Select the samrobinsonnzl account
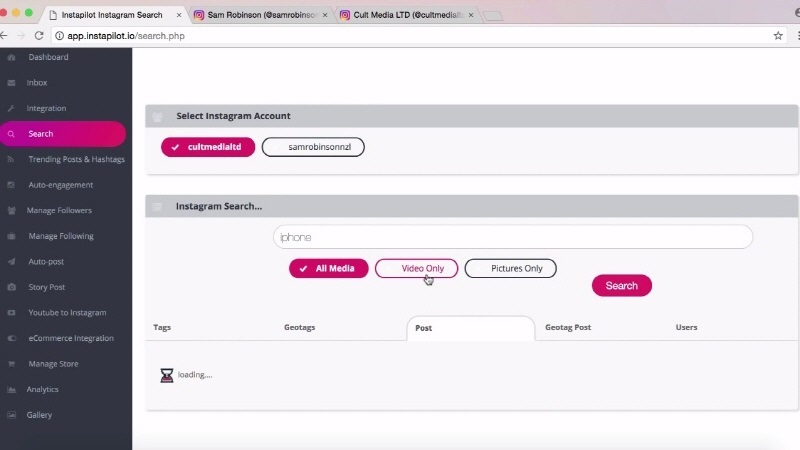800x450 pixels. 313,147
